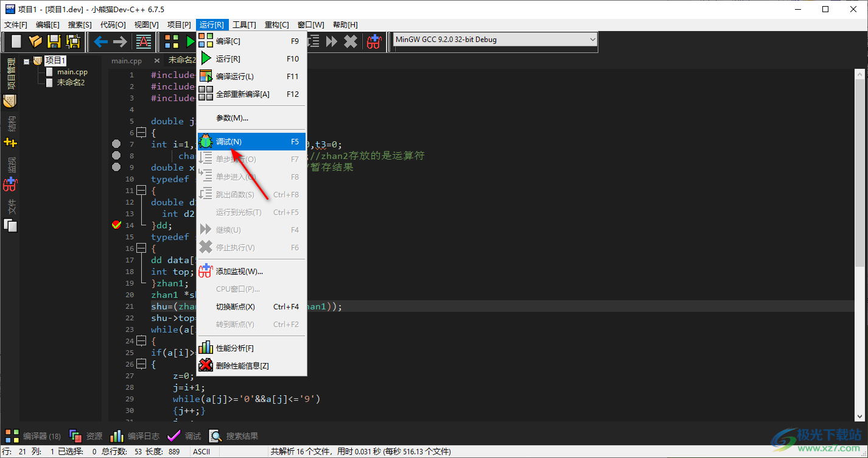The height and width of the screenshot is (458, 868).
Task: Choose 编译[C] from the Run menu
Action: [251, 41]
